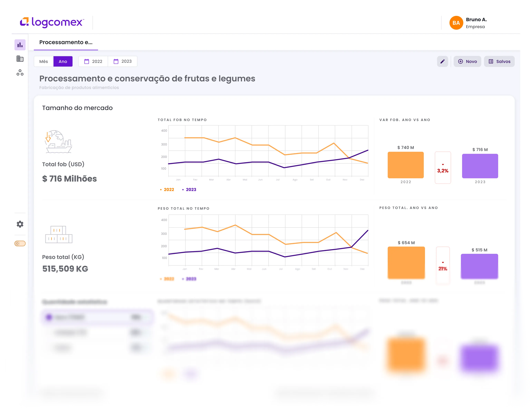Screen dimensions: 532x409
Task: Open the Salvos saved list
Action: pos(499,61)
